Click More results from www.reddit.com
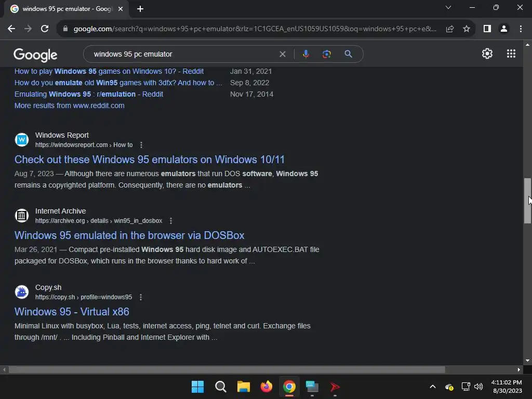 (69, 105)
